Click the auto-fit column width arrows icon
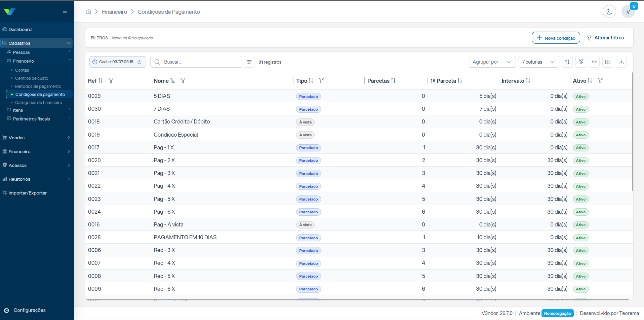 (x=594, y=62)
